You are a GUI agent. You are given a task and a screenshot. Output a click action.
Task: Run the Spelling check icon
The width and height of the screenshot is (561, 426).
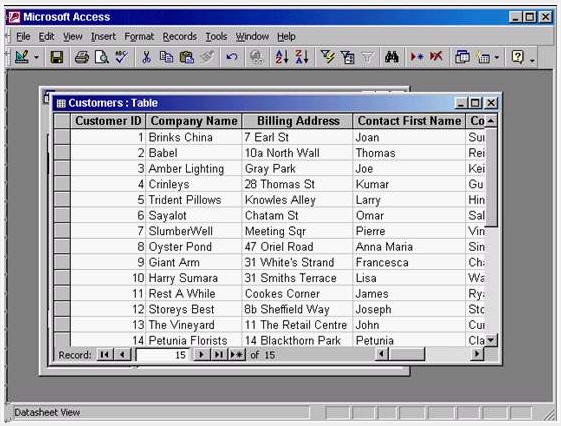pyautogui.click(x=121, y=57)
